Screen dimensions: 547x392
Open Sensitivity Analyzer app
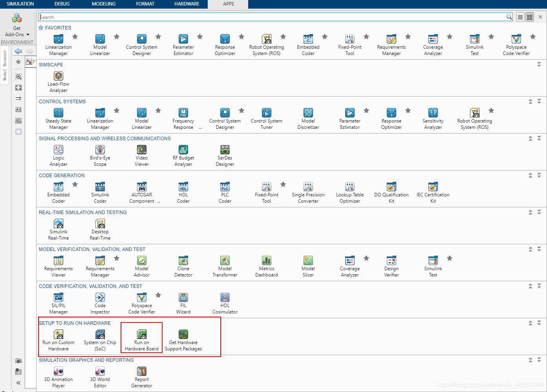[x=433, y=119]
